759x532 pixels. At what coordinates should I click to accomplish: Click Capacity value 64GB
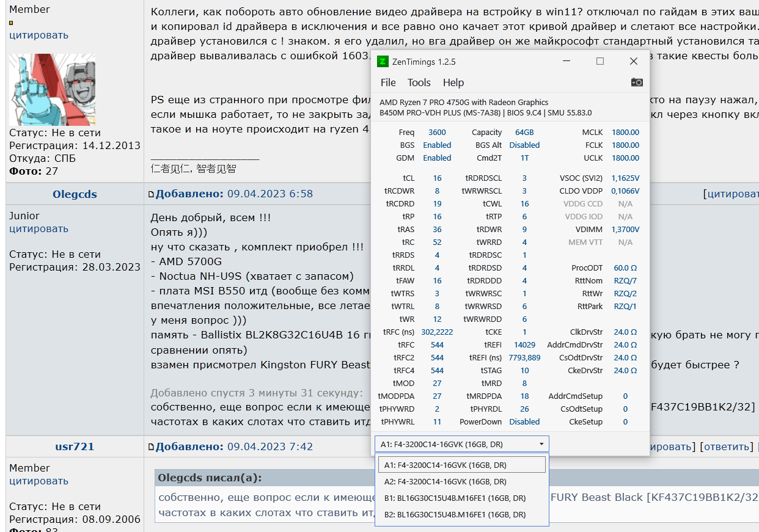[524, 133]
